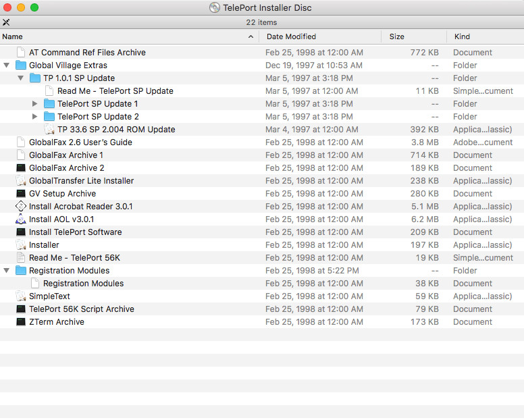The image size is (524, 420).
Task: Click the green zoom window button
Action: coord(34,7)
